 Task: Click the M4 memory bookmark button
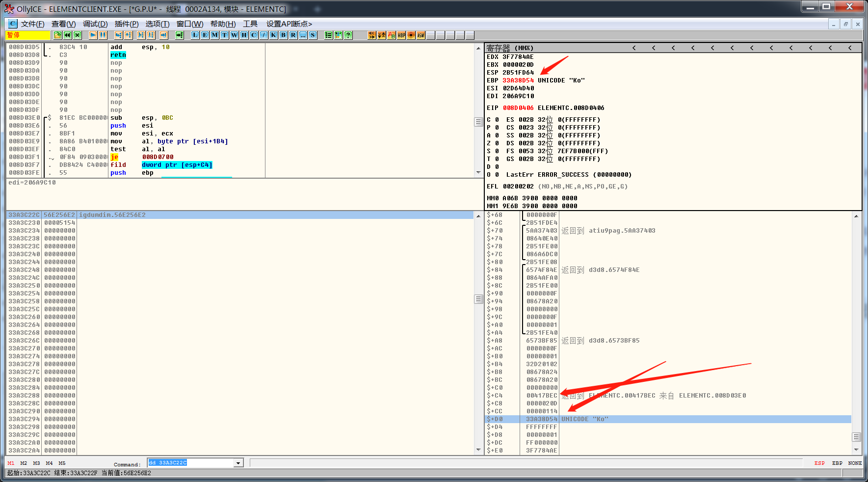point(49,463)
